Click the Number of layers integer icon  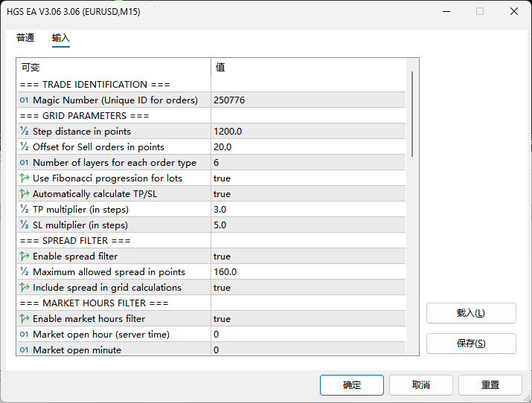[x=25, y=163]
